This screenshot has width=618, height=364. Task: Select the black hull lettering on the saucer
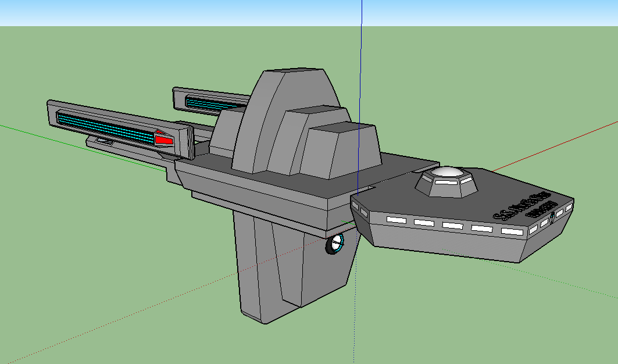[525, 206]
